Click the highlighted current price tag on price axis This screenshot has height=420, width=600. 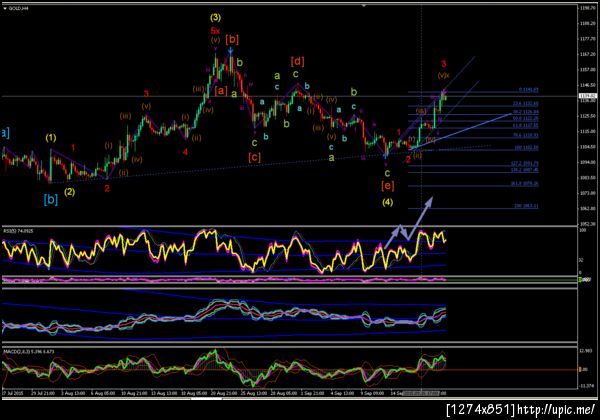(588, 96)
